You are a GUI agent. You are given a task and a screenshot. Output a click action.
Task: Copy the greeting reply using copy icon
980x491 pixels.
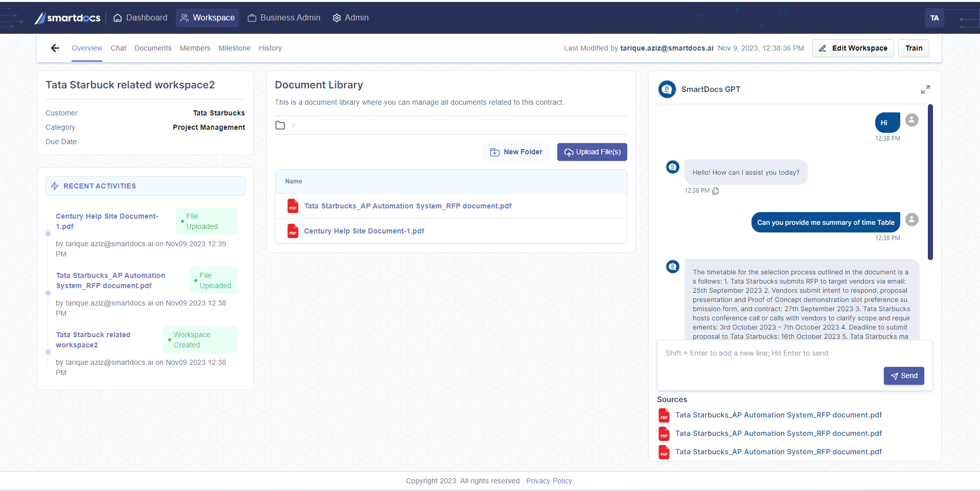pyautogui.click(x=716, y=191)
